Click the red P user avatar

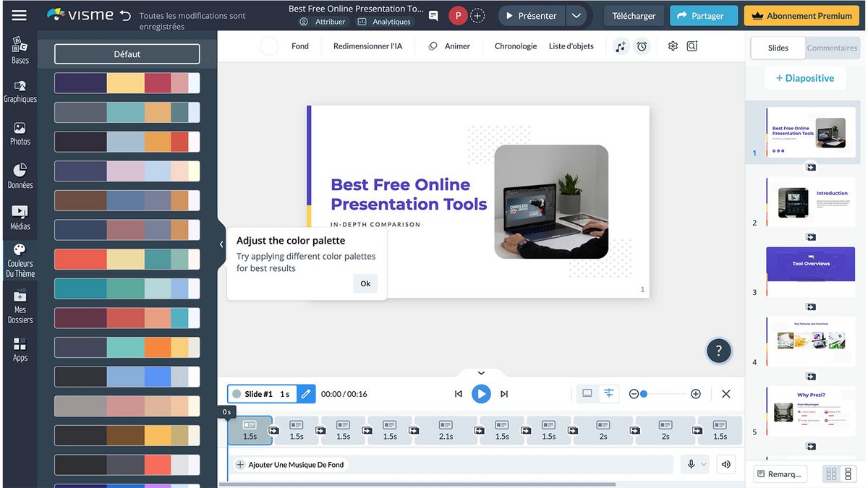457,15
